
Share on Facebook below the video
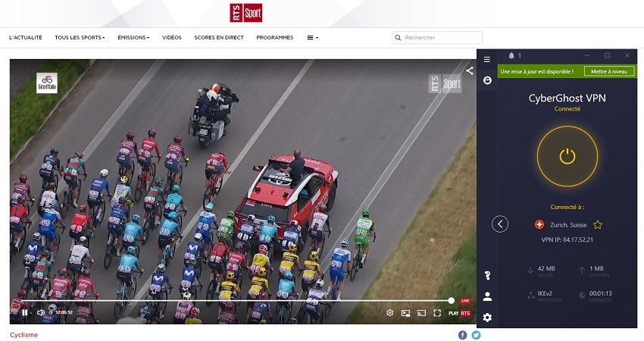462,335
